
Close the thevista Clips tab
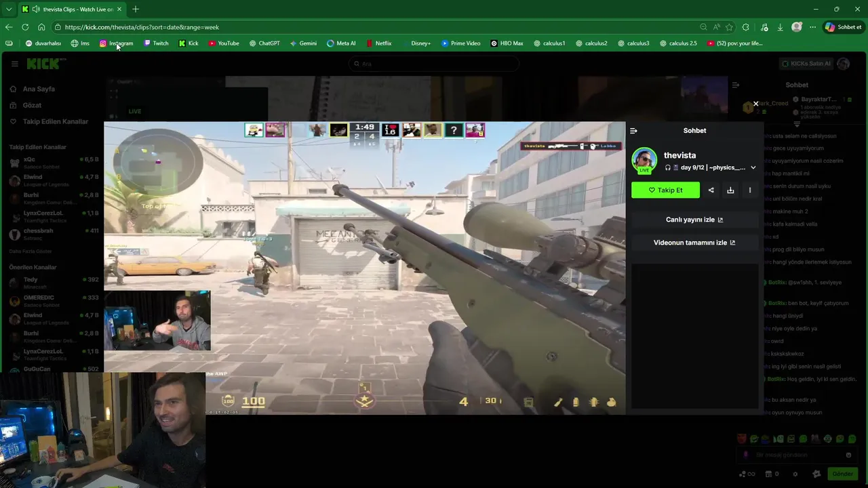[119, 9]
